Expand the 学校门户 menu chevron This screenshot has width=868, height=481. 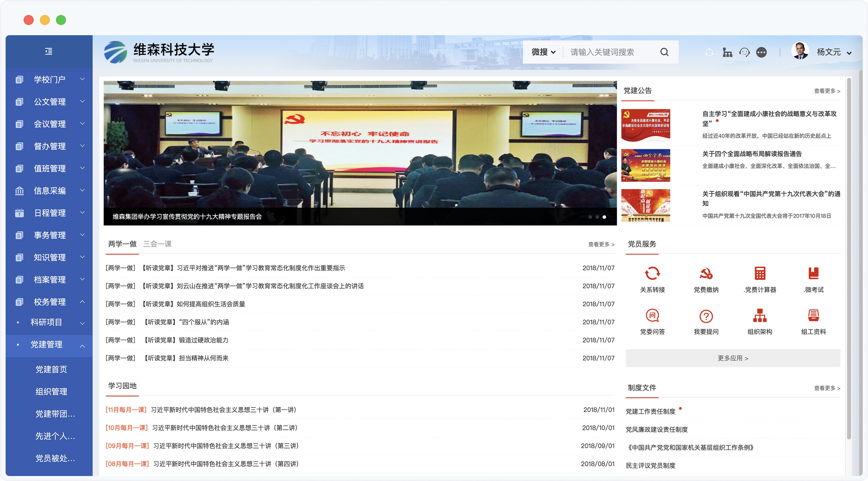(83, 79)
